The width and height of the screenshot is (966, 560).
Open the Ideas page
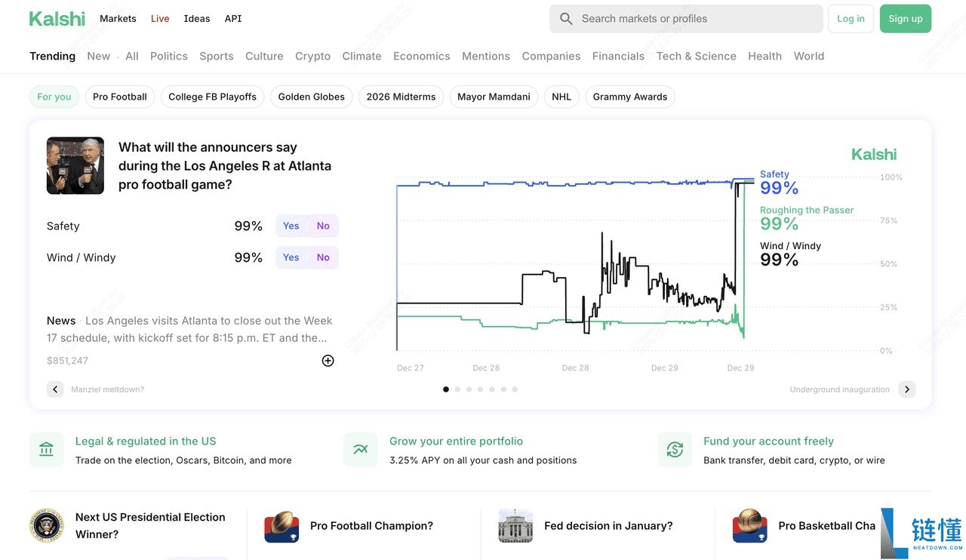197,19
